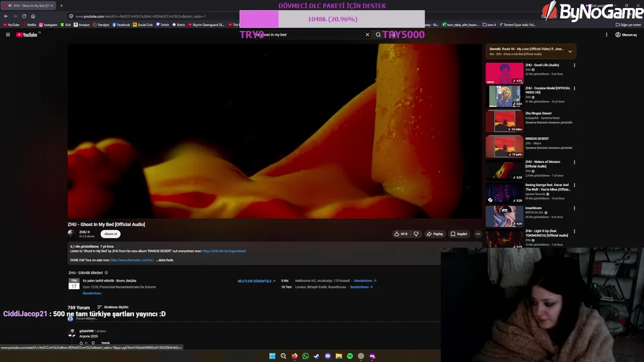
Task: Click the Yorum ekleyin comment field
Action: click(x=87, y=319)
